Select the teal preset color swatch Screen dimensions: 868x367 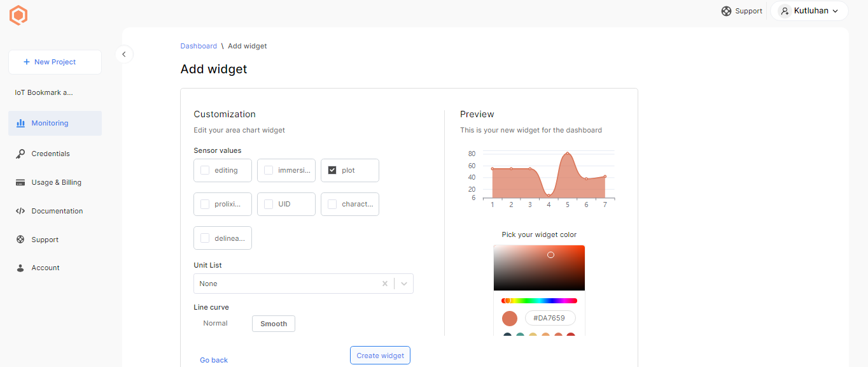click(x=520, y=334)
